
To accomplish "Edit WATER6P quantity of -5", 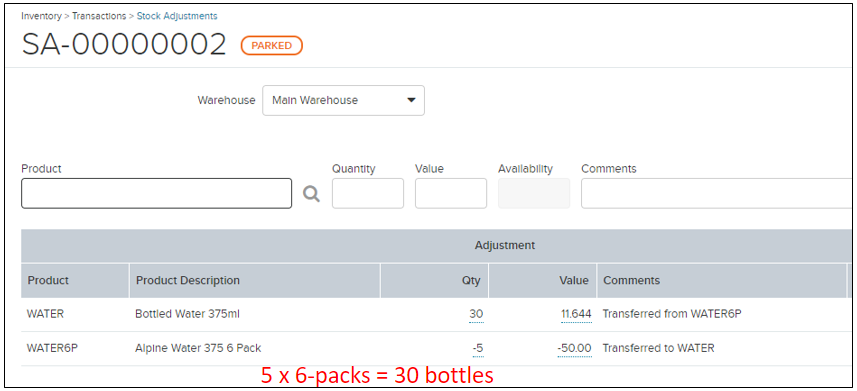I will pyautogui.click(x=478, y=348).
